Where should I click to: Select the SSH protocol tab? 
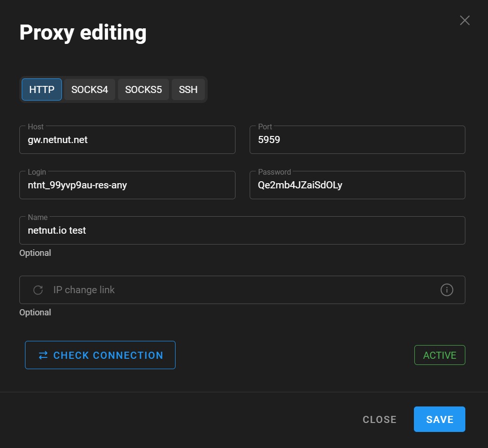click(x=188, y=89)
